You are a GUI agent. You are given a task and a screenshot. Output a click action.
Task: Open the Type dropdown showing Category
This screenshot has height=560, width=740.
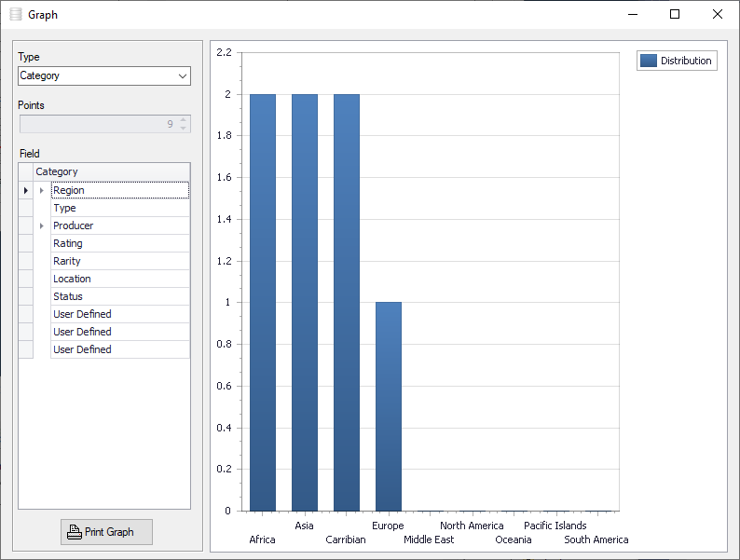click(x=103, y=76)
